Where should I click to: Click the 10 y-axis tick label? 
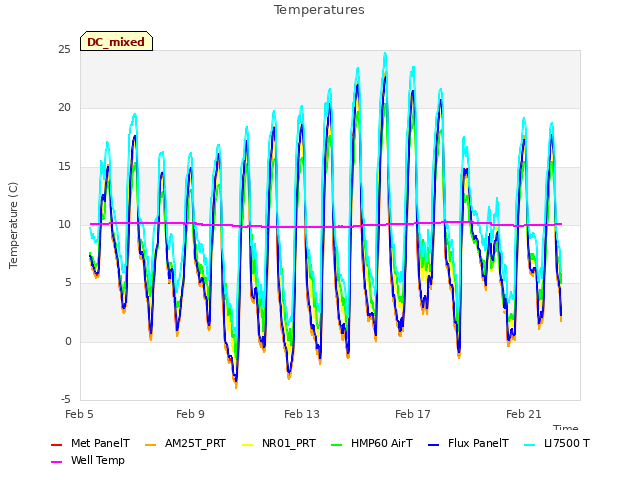click(x=64, y=224)
